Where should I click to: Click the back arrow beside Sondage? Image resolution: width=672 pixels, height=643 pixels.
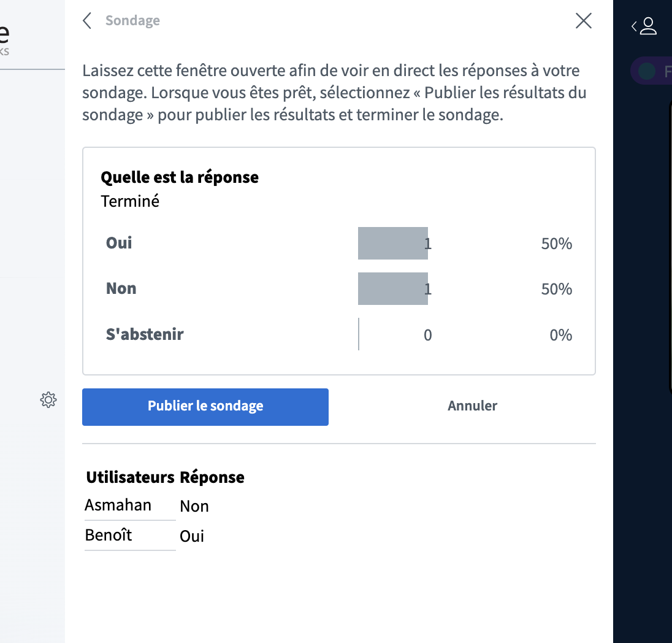pyautogui.click(x=87, y=20)
